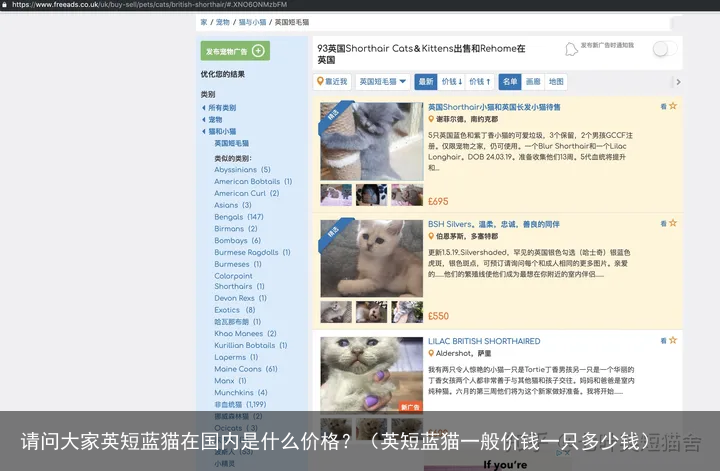720x471 pixels.
Task: Open Maine Coons (61) category
Action: (246, 369)
